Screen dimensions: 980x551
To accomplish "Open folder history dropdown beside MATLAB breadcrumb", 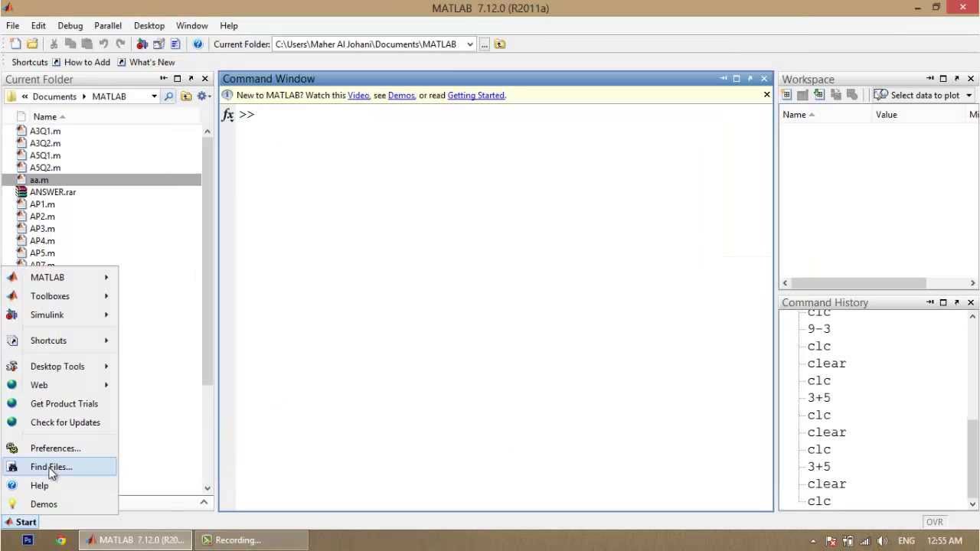I will pyautogui.click(x=154, y=96).
